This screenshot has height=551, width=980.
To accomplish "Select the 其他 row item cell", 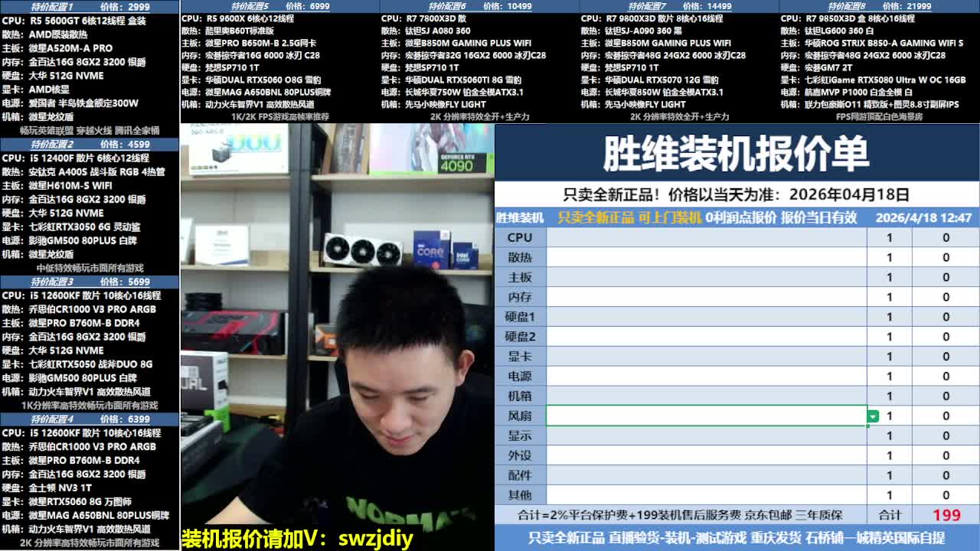I will 706,495.
